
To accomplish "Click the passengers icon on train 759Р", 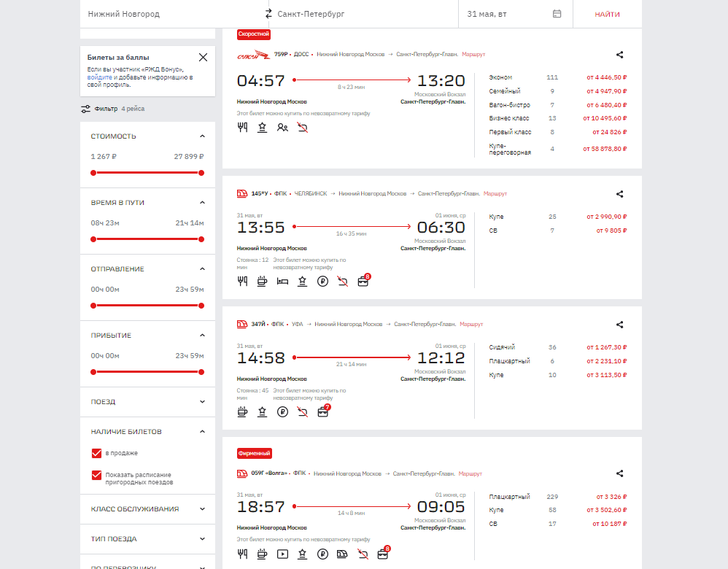I will pyautogui.click(x=282, y=127).
